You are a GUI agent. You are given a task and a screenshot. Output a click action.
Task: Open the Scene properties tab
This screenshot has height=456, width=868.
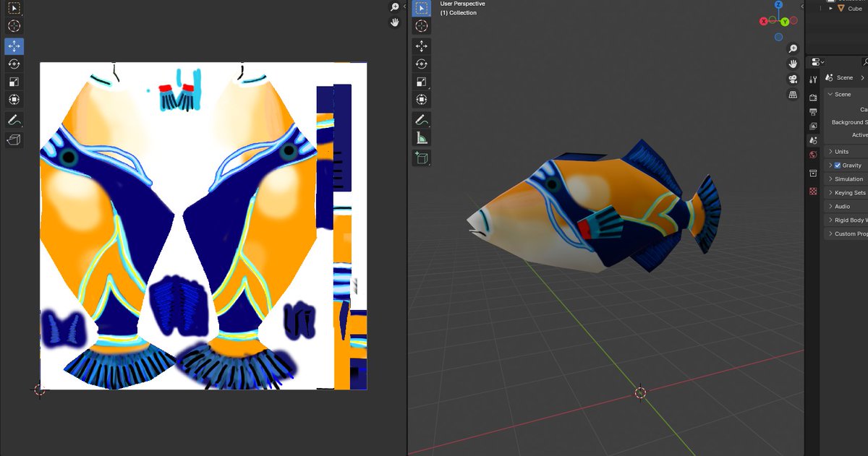coord(813,141)
